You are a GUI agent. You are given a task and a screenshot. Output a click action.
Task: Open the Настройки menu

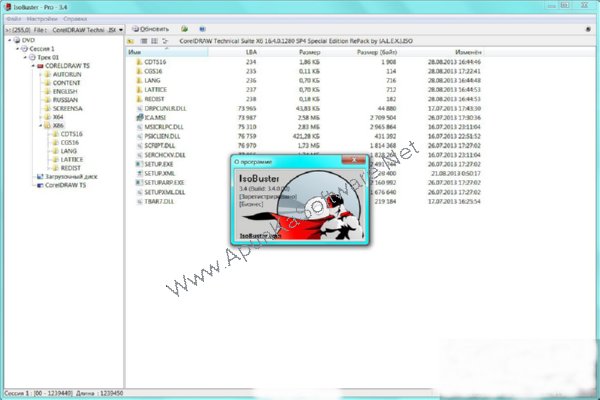click(42, 19)
